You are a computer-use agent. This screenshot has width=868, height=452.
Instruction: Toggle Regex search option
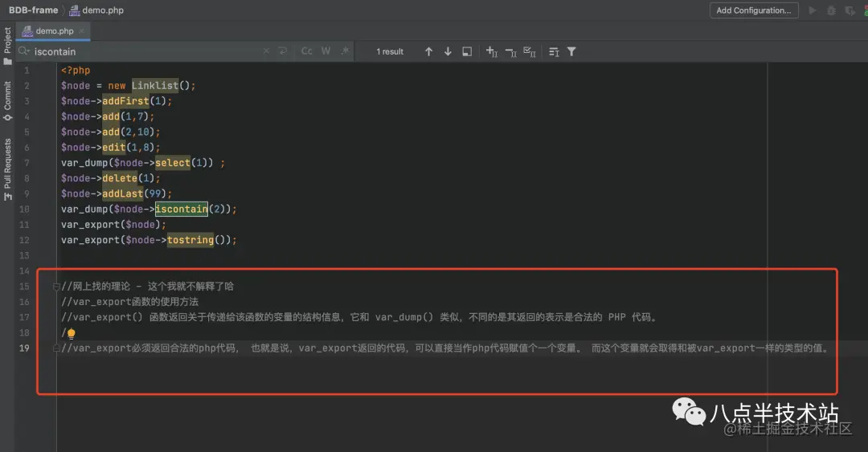pyautogui.click(x=345, y=51)
